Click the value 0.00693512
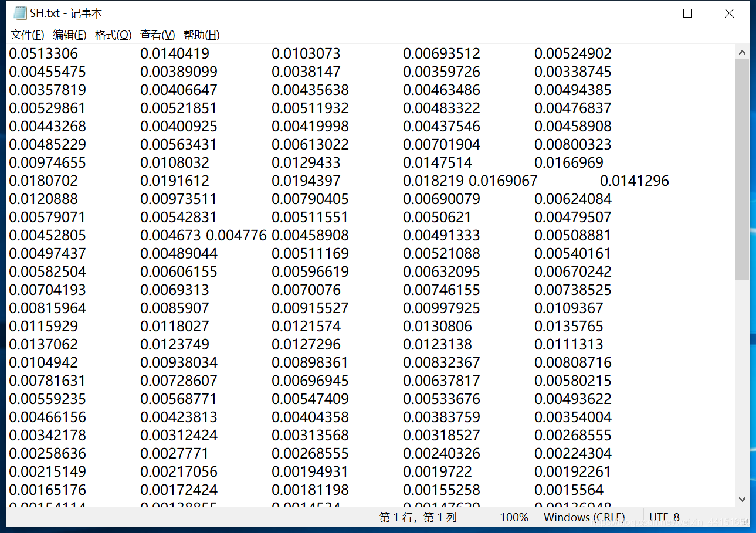Image resolution: width=756 pixels, height=533 pixels. point(442,54)
